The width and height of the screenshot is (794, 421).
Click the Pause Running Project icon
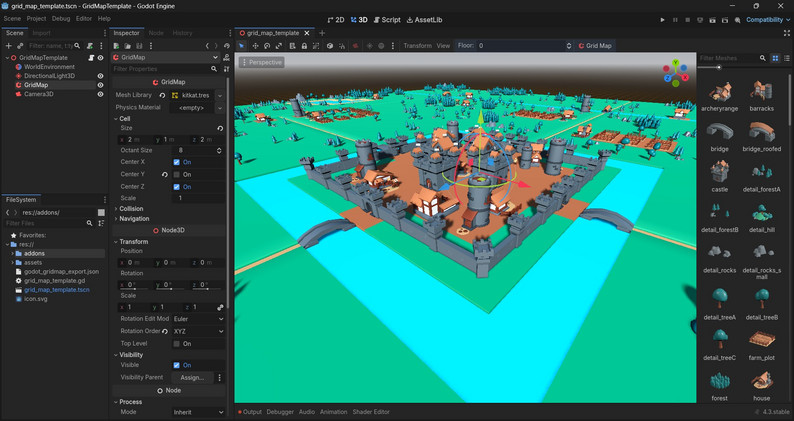(675, 20)
